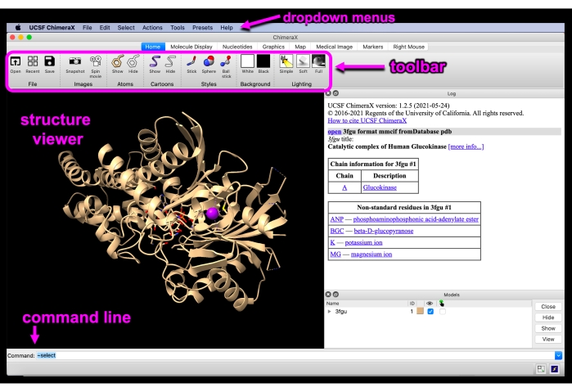Viewport: 572px width, 392px height.
Task: Open the command history dropdown arrow
Action: point(558,355)
